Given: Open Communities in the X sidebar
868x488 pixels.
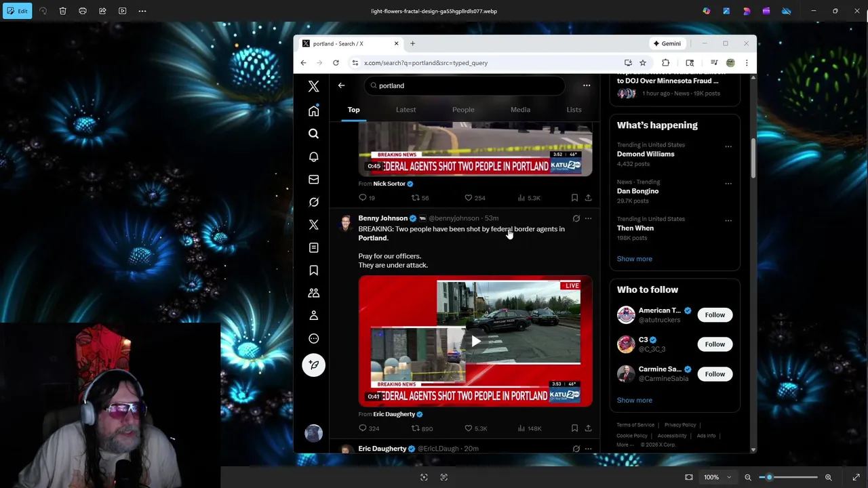Looking at the screenshot, I should (313, 293).
